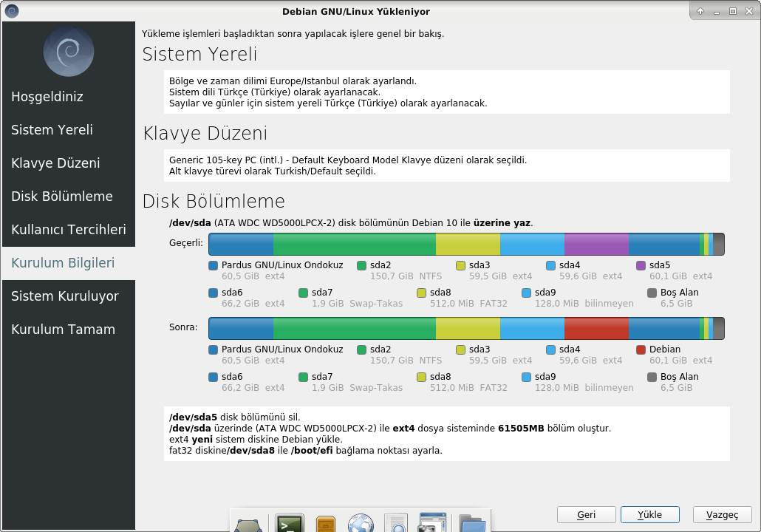Click sda2 150,7 GiB NTFS entry under Geçerli
The width and height of the screenshot is (761, 532).
400,270
